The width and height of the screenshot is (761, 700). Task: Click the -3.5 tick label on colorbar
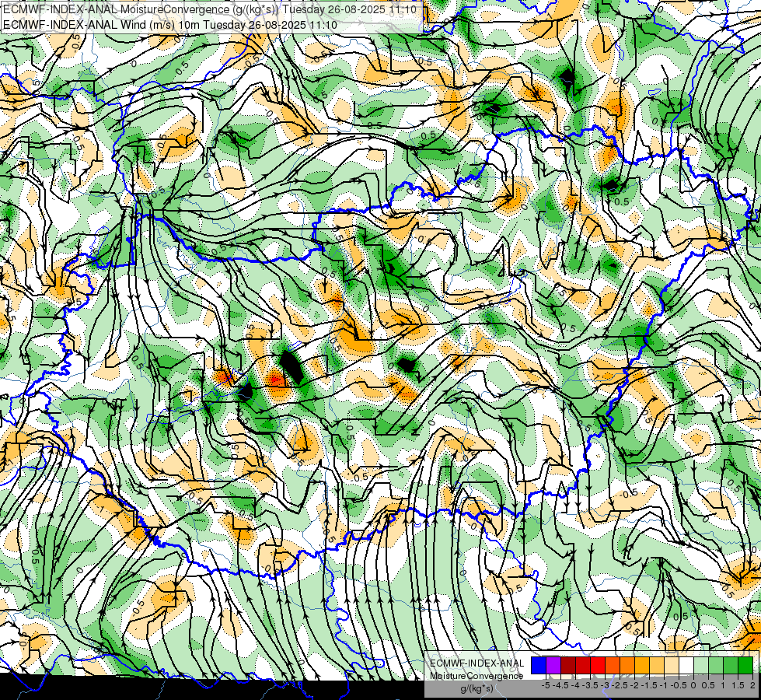[x=590, y=685]
